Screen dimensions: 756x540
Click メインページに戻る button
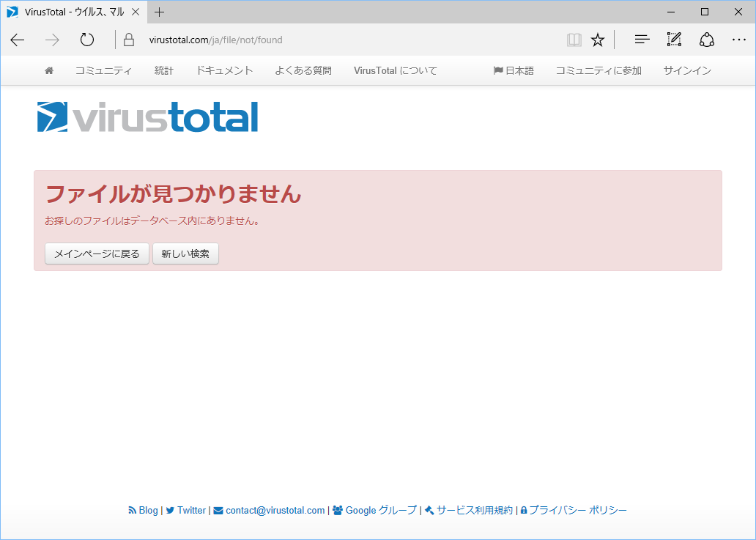pyautogui.click(x=97, y=254)
